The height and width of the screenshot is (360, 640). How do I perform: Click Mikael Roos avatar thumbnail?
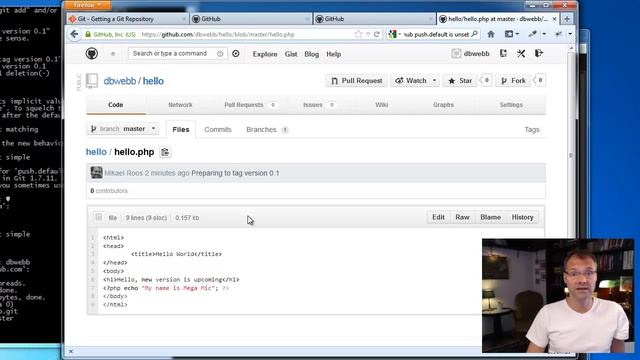pyautogui.click(x=96, y=173)
